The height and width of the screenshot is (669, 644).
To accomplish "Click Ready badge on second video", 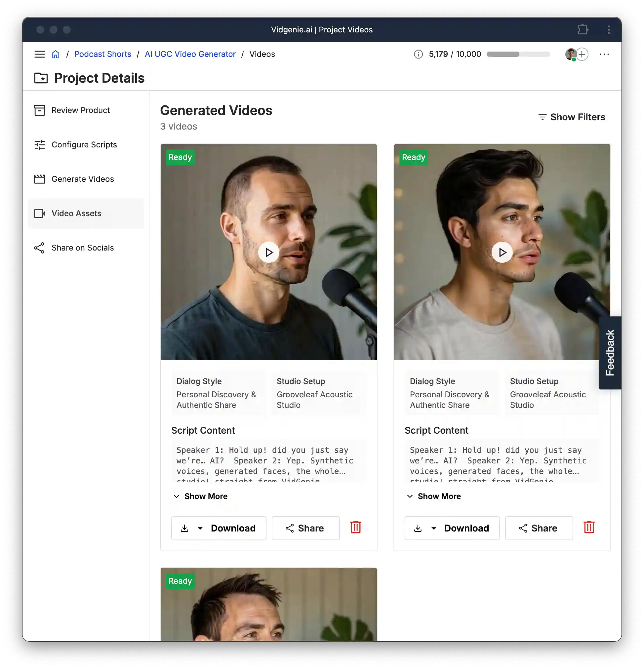I will (x=414, y=157).
